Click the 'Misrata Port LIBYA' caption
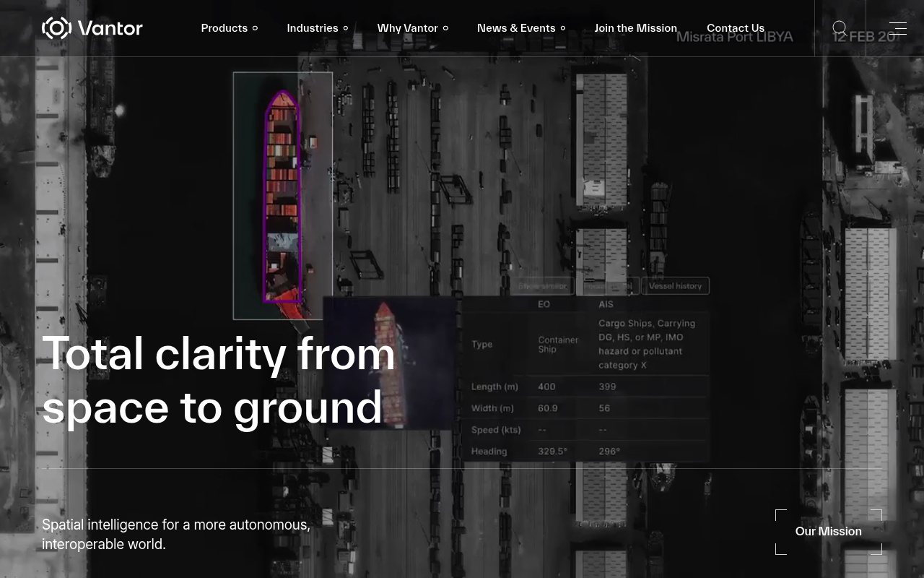Screen dimensions: 924x578 coord(734,36)
